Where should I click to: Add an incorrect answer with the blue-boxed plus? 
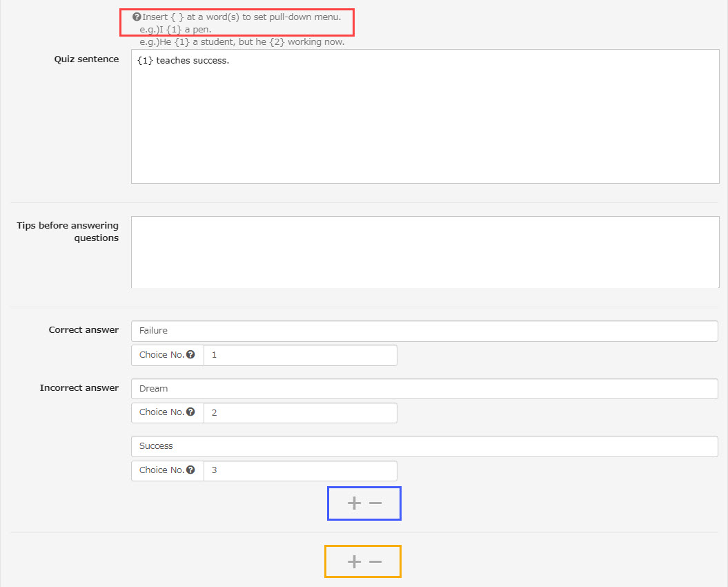pos(354,503)
